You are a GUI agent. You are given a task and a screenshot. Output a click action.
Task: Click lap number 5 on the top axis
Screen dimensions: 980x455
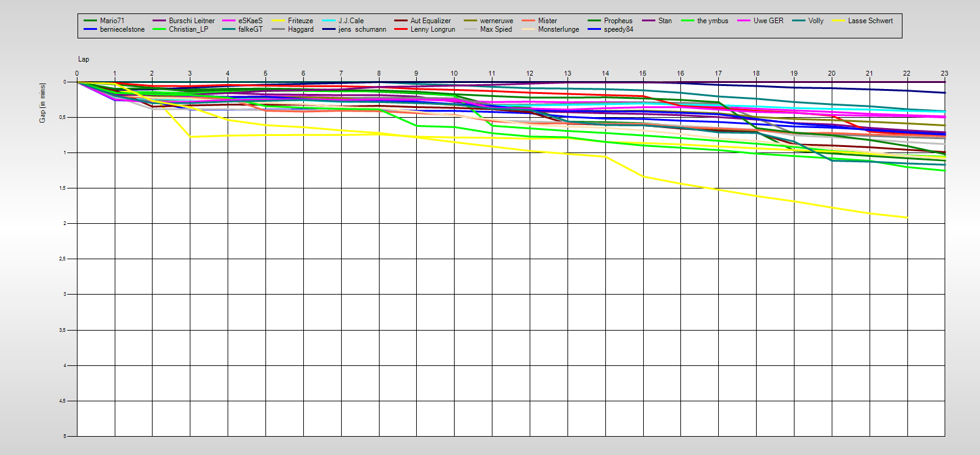point(265,73)
